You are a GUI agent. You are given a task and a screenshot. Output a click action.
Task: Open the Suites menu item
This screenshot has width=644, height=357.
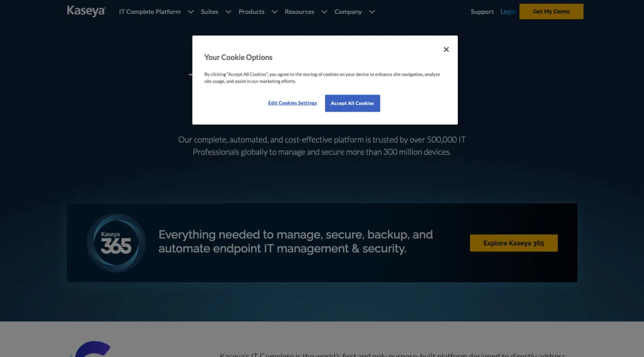(x=209, y=12)
